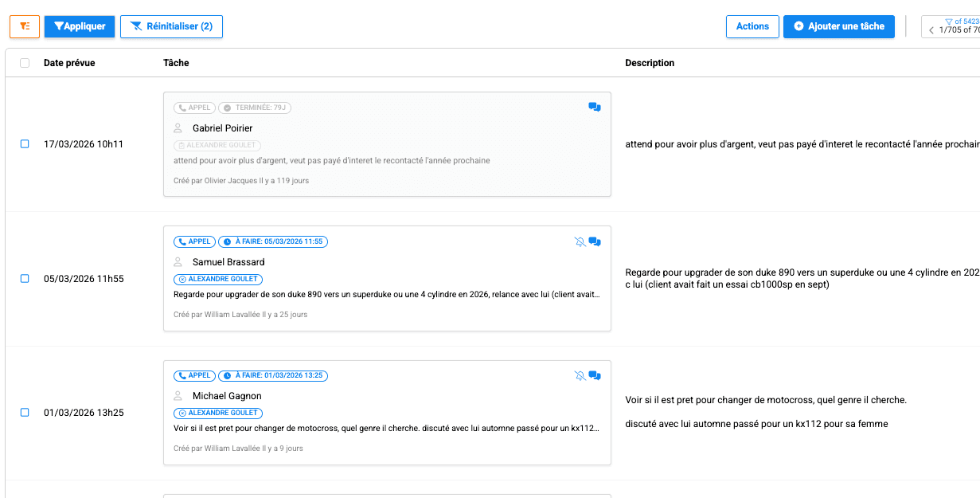Click 'Créé par William Lavallée Il y a 9 jours'

[x=238, y=449]
